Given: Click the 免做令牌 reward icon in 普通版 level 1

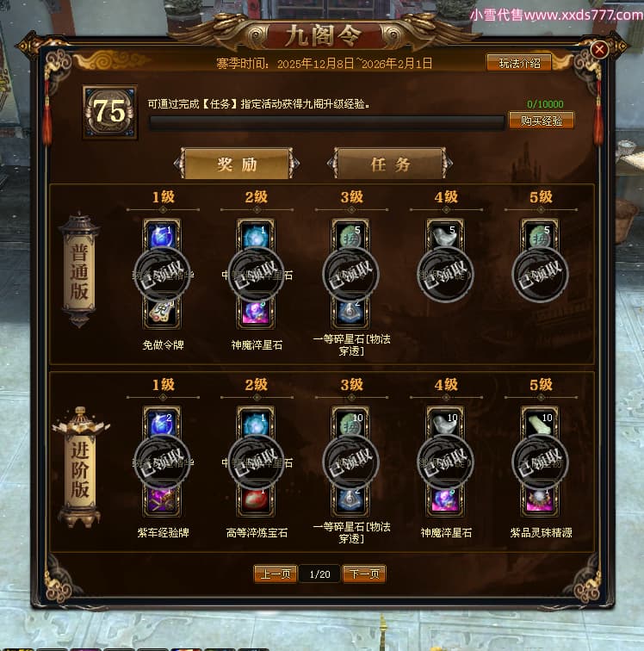Looking at the screenshot, I should click(x=162, y=313).
